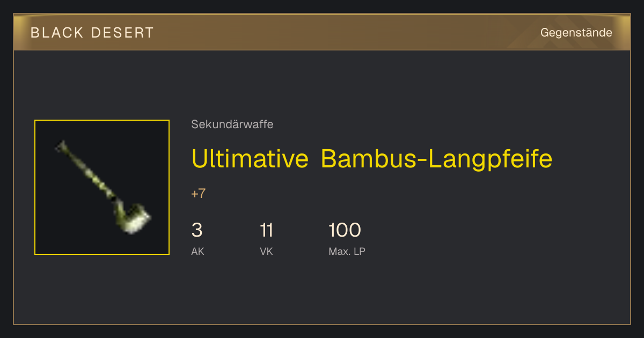644x338 pixels.
Task: Click the mouthpiece tip of the pipe image
Action: click(60, 145)
